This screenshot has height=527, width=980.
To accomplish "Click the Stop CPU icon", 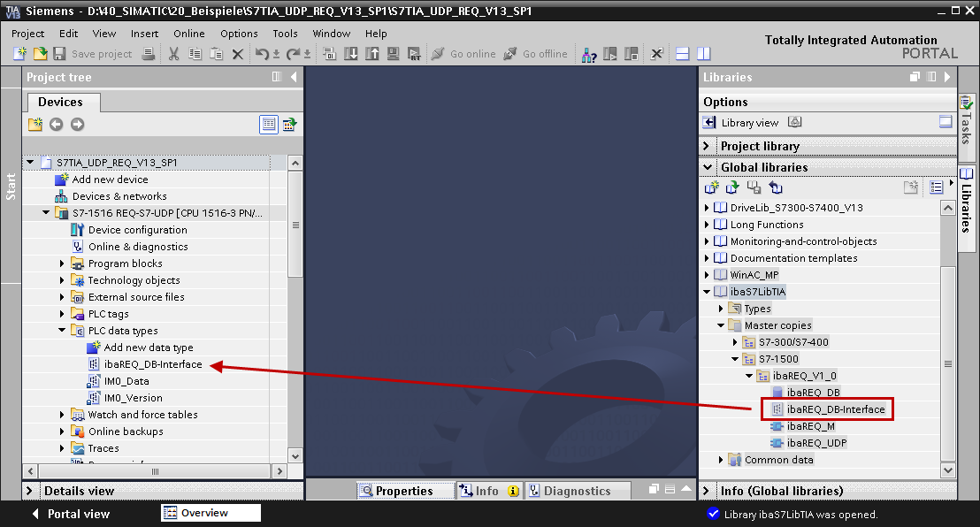I will [632, 54].
